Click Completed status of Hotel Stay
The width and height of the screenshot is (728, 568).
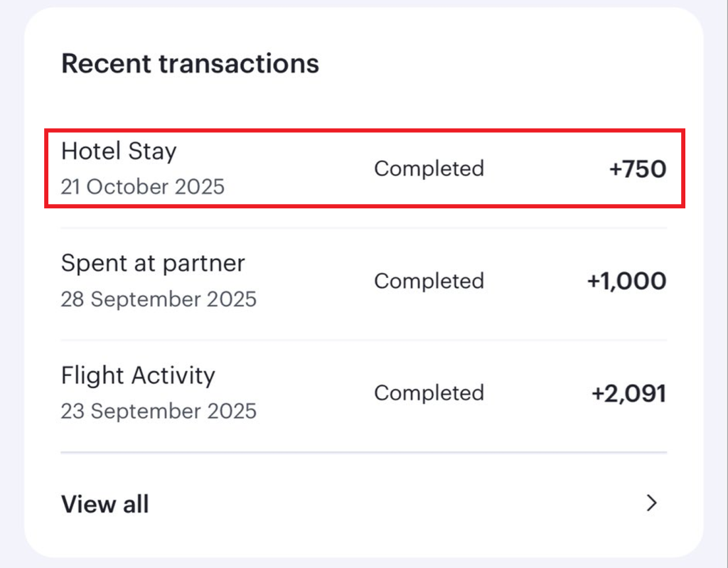tap(429, 168)
